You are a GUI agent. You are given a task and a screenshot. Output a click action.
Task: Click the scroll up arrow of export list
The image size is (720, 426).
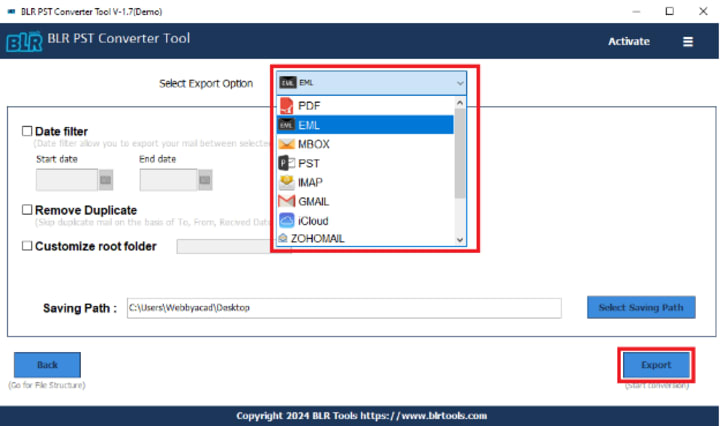click(x=460, y=103)
